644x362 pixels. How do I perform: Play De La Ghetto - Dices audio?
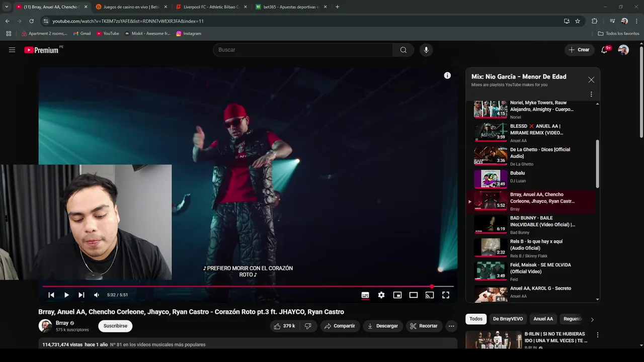pos(531,156)
